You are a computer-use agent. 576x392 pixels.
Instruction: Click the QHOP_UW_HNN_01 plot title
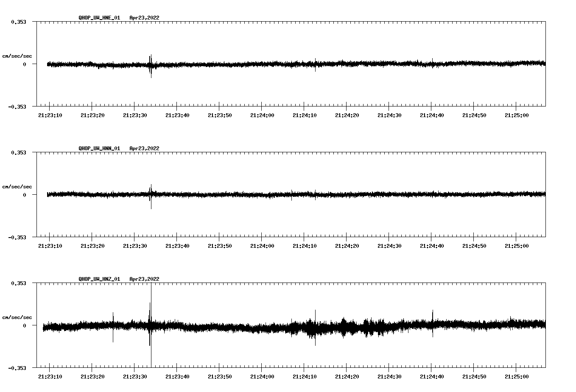coord(99,148)
